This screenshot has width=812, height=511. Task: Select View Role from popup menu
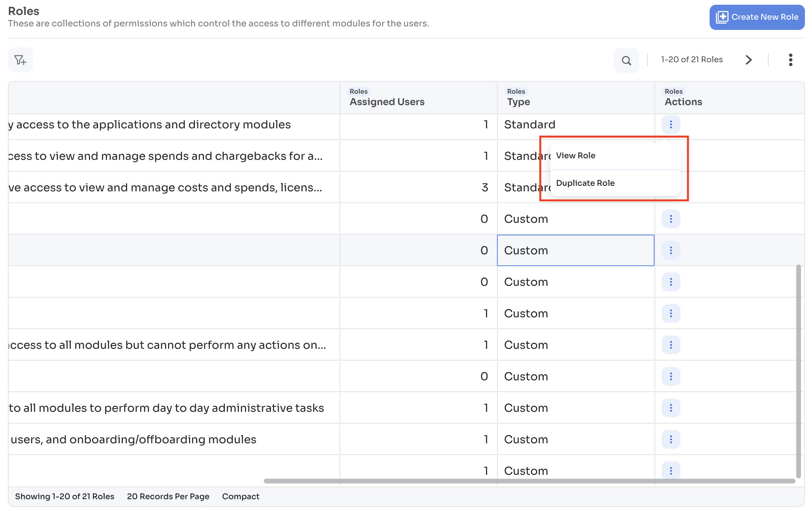point(575,156)
